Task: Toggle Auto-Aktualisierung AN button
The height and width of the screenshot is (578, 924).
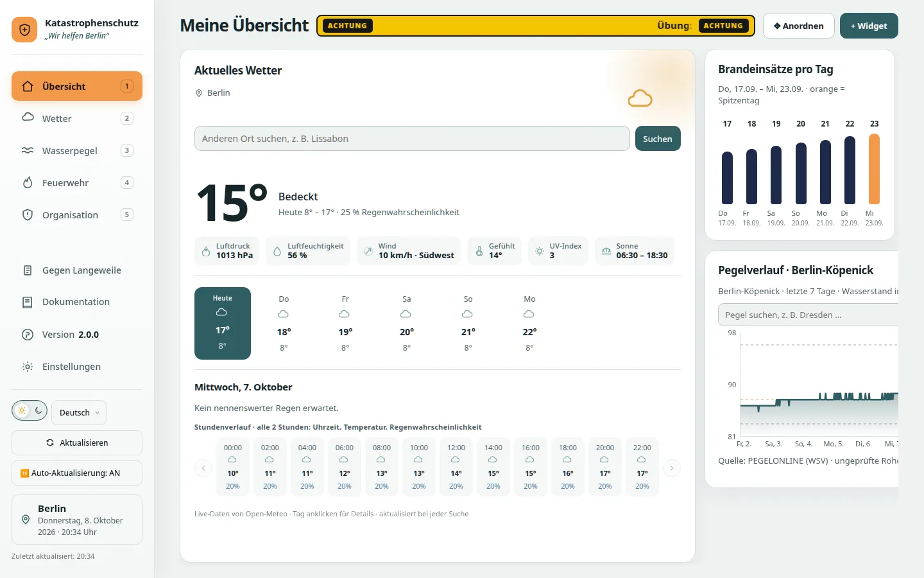Action: pyautogui.click(x=77, y=473)
